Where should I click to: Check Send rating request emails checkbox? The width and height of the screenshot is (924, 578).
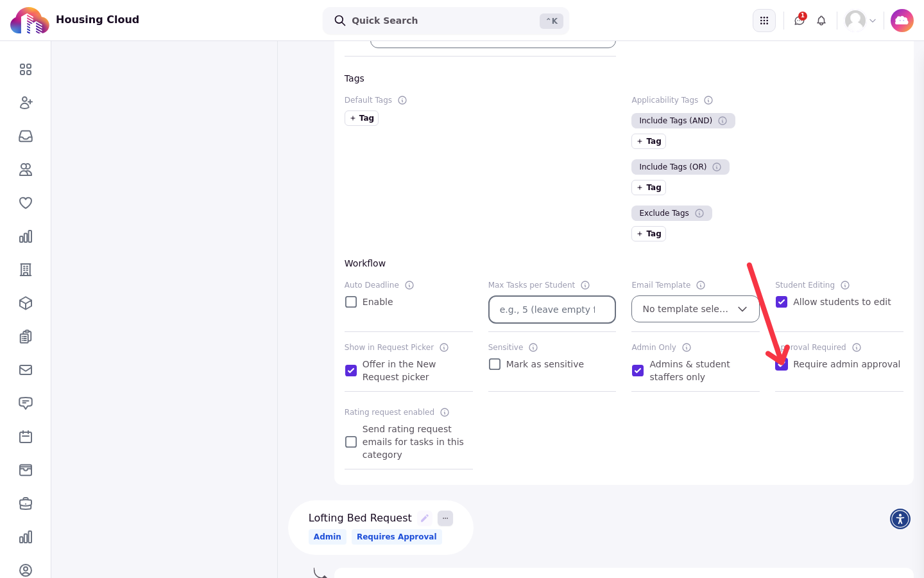coord(351,442)
